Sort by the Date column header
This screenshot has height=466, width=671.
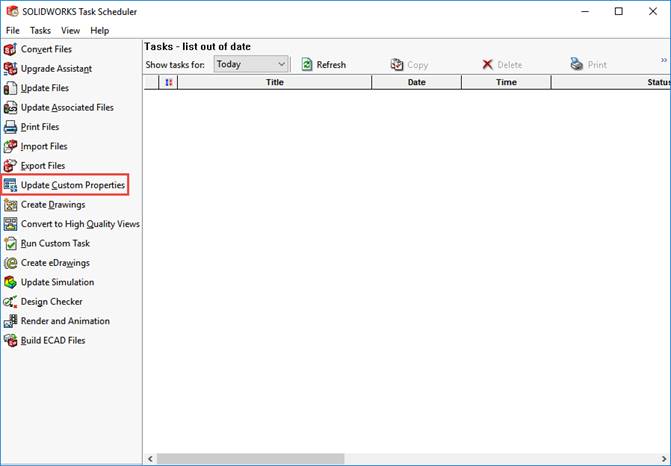416,82
